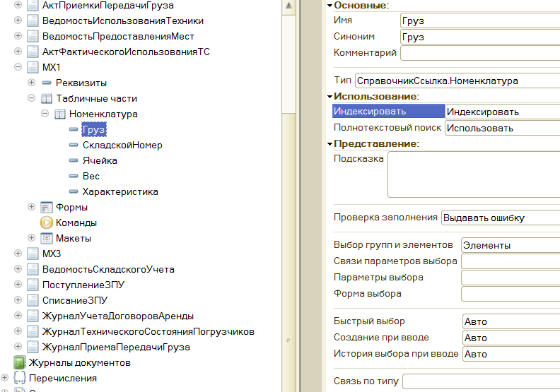The image size is (560, 392).
Task: Click the Макеты template icon
Action: [x=47, y=238]
